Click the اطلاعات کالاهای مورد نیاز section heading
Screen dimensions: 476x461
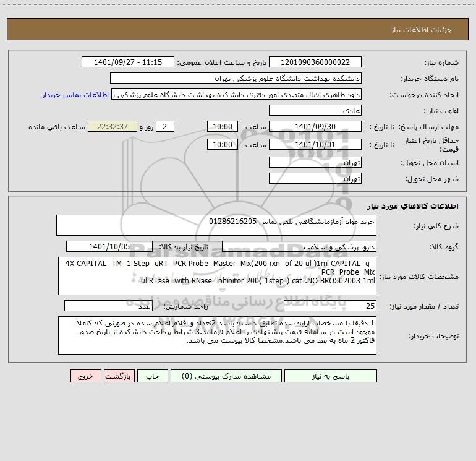click(412, 205)
